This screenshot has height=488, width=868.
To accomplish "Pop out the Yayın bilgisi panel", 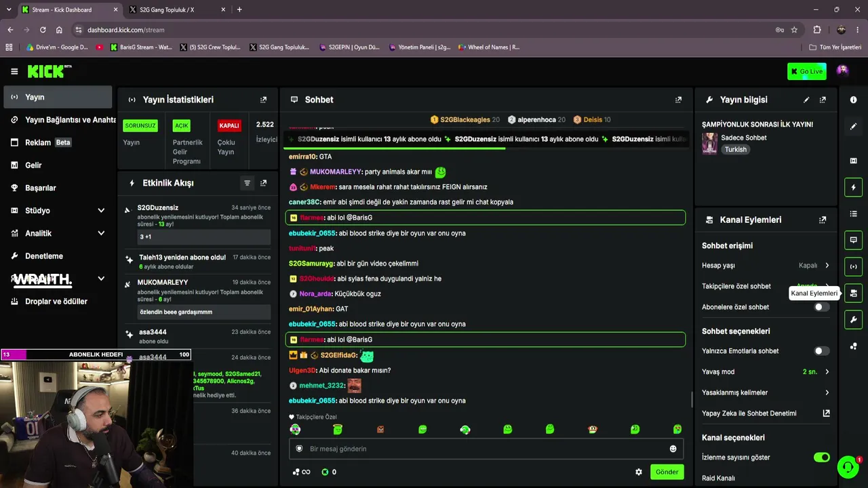I will tap(823, 100).
